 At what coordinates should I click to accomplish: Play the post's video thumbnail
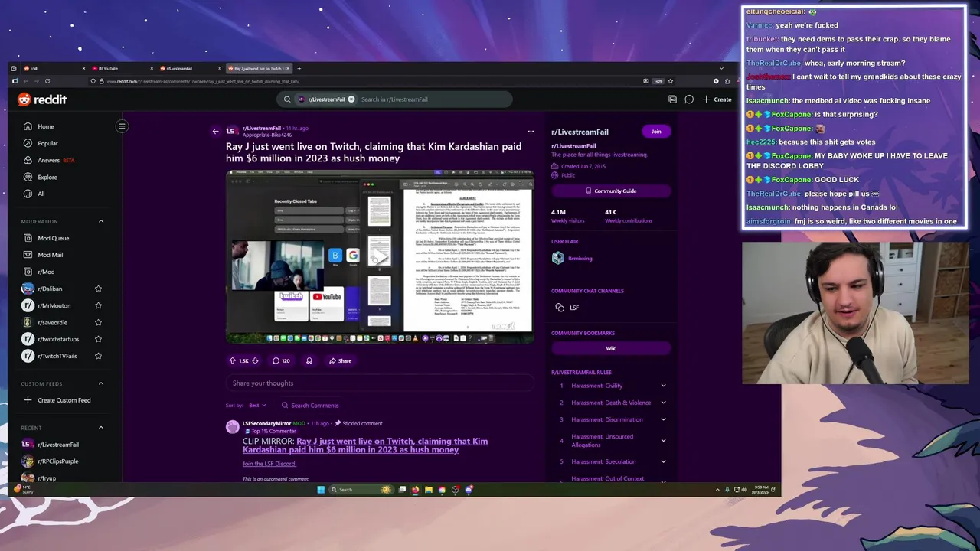(x=381, y=256)
